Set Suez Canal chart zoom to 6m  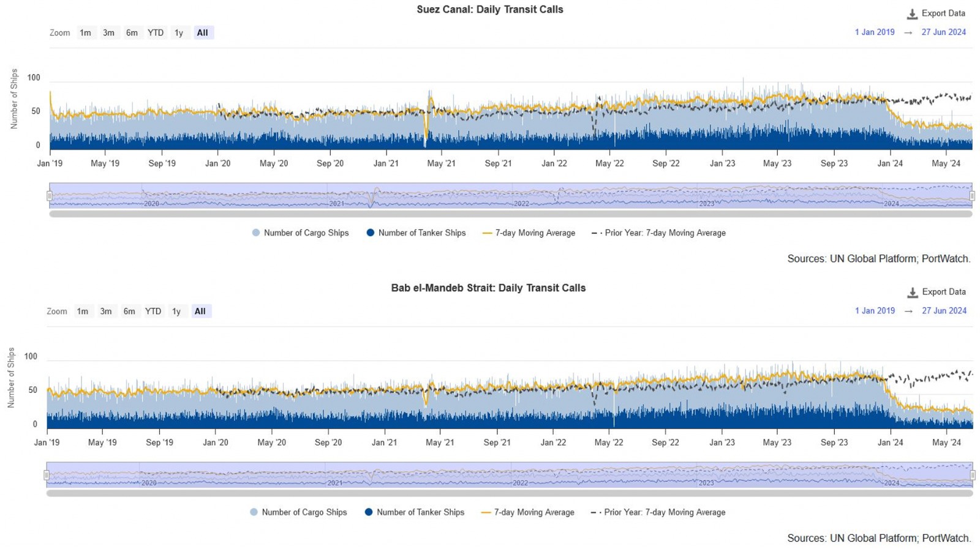point(132,33)
